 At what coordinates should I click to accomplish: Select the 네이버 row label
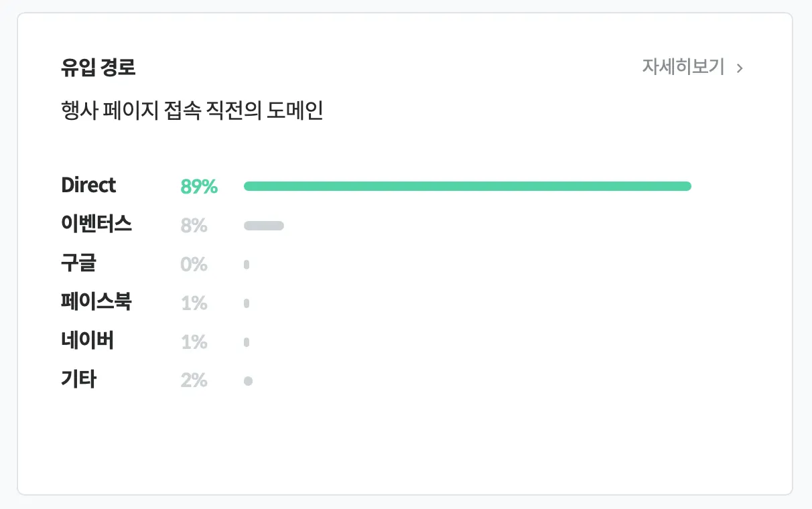[87, 341]
